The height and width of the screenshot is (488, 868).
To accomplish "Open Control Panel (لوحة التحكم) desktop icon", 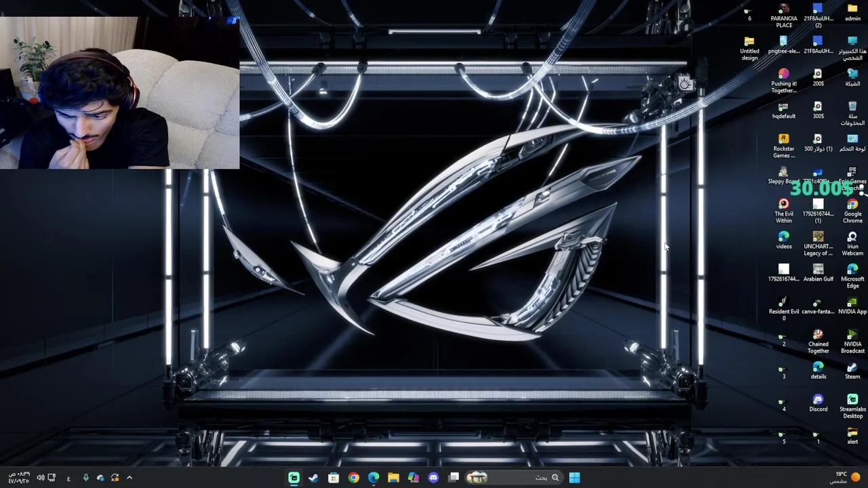I will [852, 142].
